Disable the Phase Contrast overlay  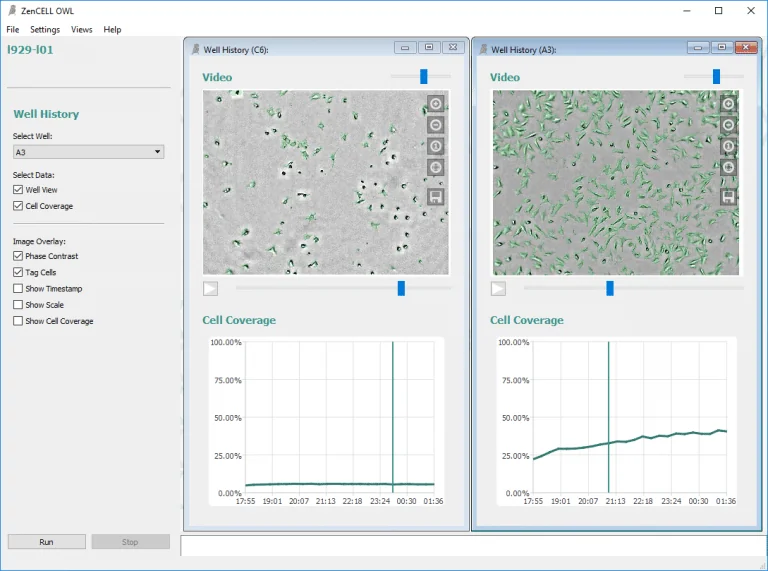click(x=18, y=256)
